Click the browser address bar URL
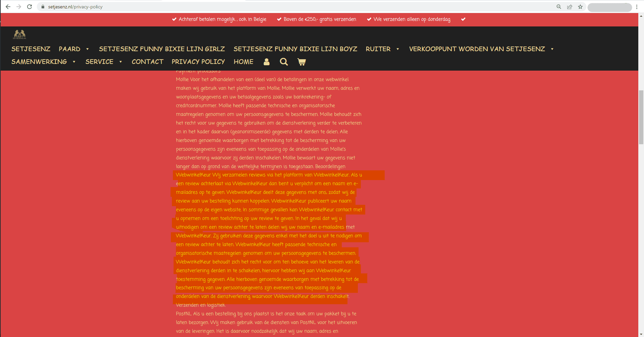 [75, 7]
